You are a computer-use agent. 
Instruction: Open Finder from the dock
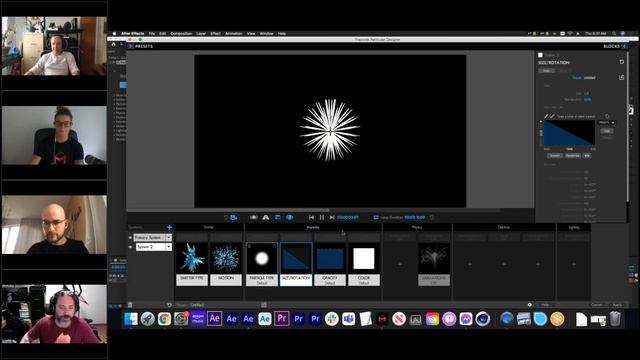131,319
